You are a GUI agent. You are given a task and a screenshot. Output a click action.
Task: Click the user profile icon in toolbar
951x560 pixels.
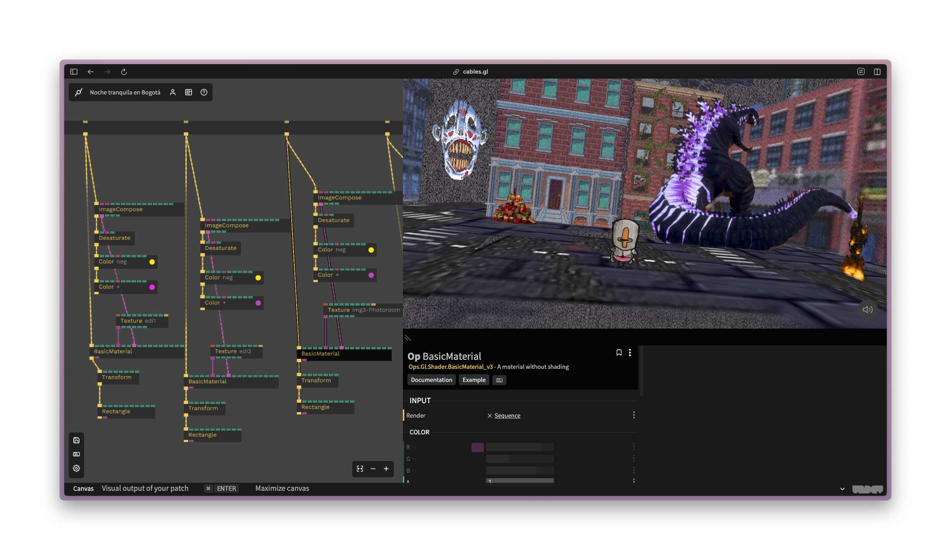173,92
